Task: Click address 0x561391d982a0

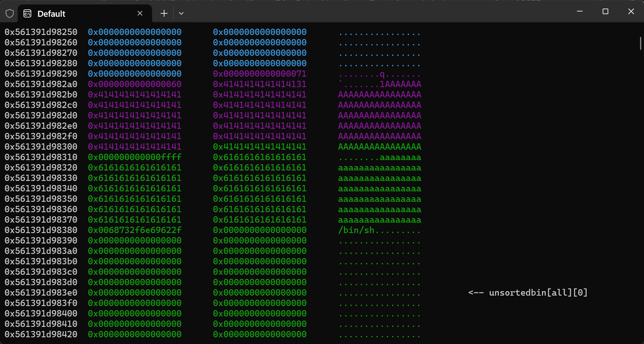Action: click(41, 84)
